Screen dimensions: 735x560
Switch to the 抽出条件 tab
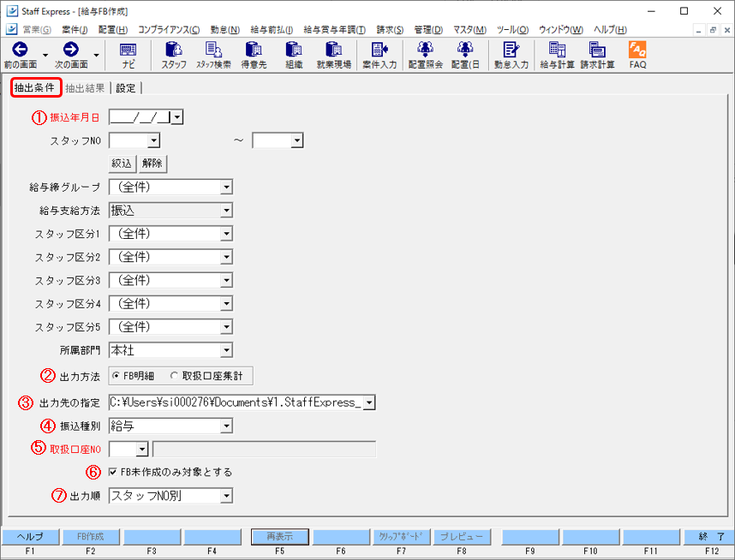pos(36,87)
